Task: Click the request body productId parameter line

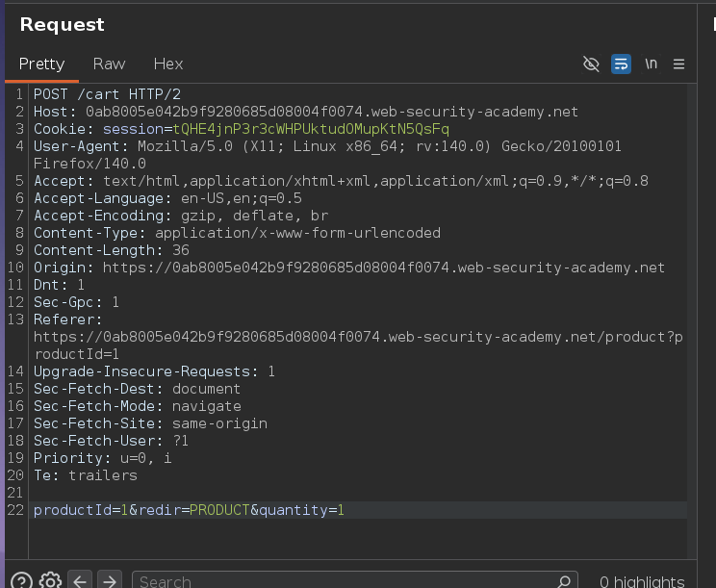Action: point(189,510)
